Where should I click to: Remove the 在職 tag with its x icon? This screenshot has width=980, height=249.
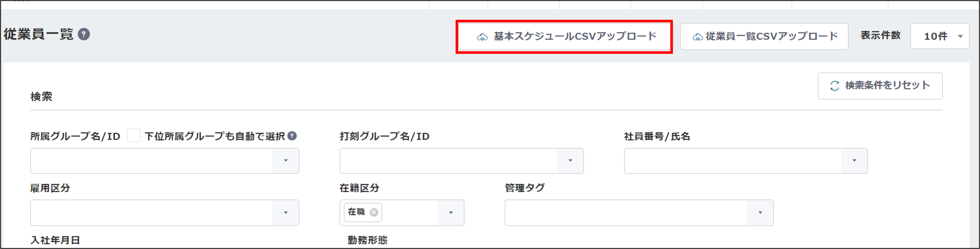[x=374, y=212]
